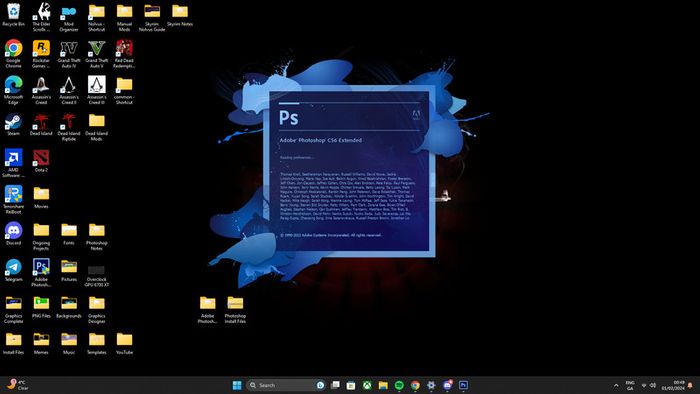Select the Photoshop Notes folder

point(96,236)
